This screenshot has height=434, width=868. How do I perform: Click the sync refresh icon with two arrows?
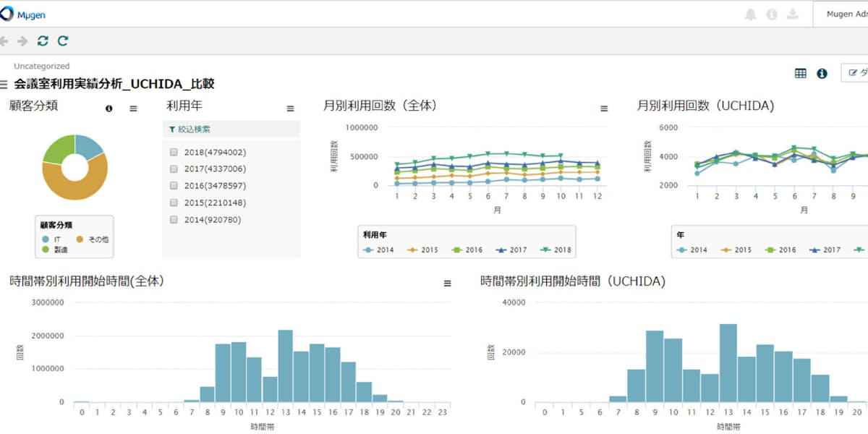pyautogui.click(x=43, y=41)
